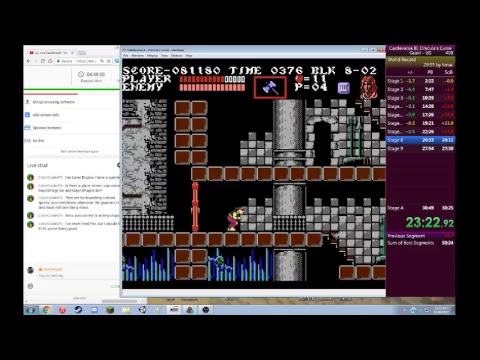Bookmark the page with the star icon
This screenshot has width=480, height=360.
coord(108,61)
